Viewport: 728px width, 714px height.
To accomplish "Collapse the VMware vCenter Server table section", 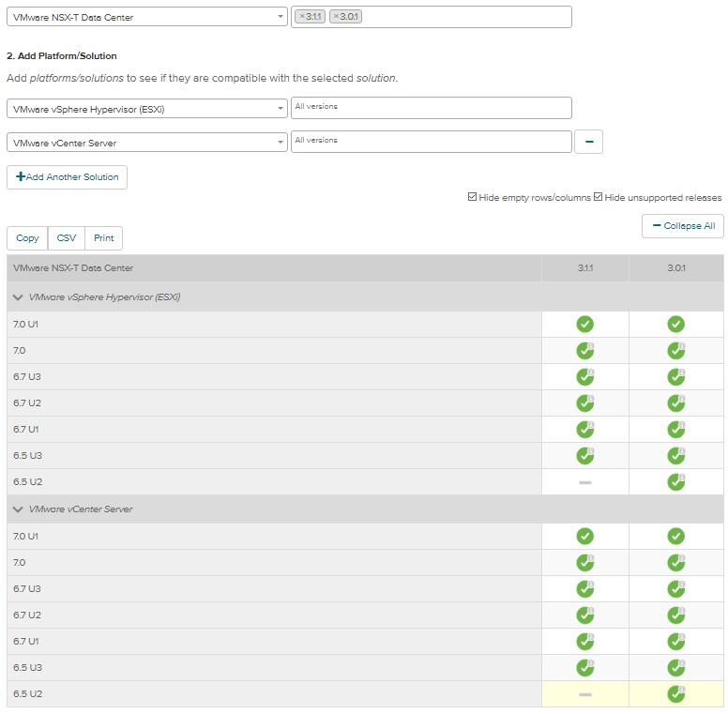I will point(18,509).
